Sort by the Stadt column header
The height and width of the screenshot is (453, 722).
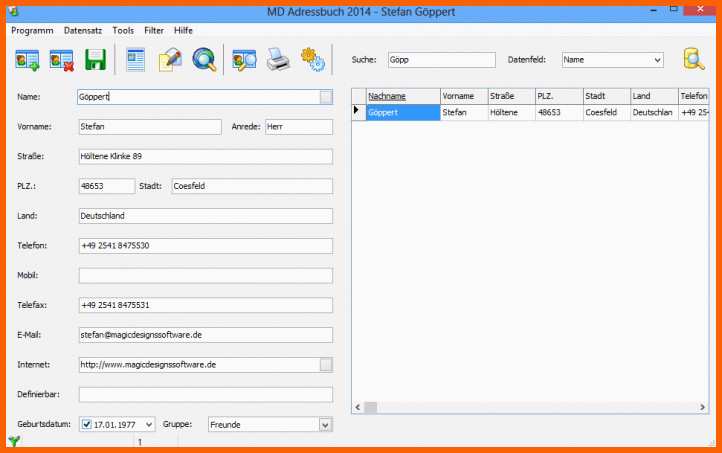click(x=606, y=96)
